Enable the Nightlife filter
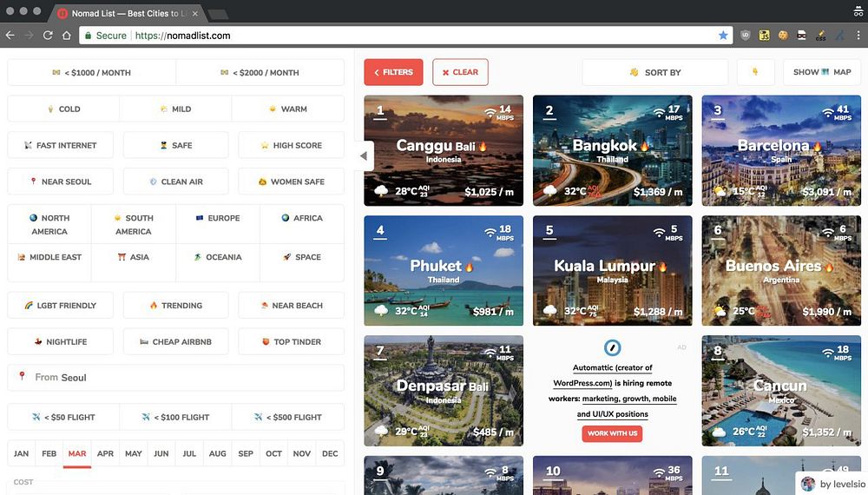This screenshot has height=495, width=868. pos(61,341)
